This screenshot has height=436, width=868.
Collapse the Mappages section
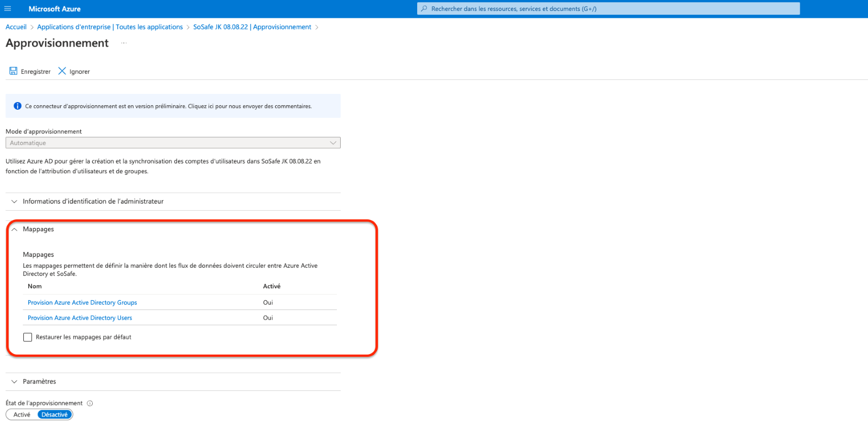pos(15,229)
